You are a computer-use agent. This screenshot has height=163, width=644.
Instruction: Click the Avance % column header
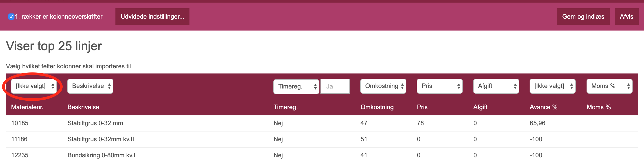tap(544, 107)
